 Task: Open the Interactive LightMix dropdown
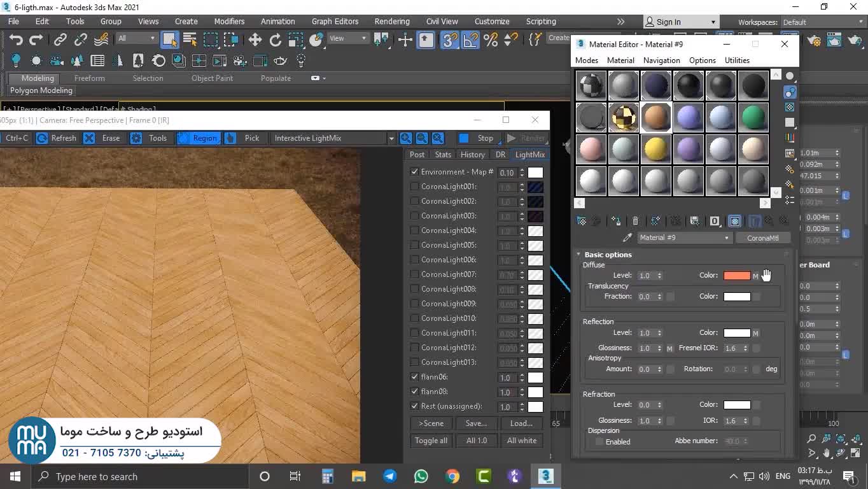tap(391, 138)
